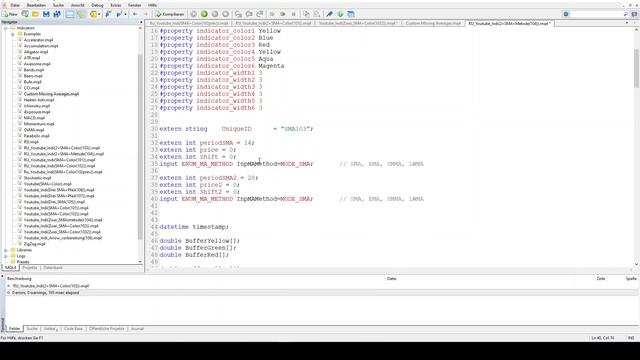Switch to the Code Base tab in the Toolbox
This screenshot has width=640, height=360.
(73, 329)
